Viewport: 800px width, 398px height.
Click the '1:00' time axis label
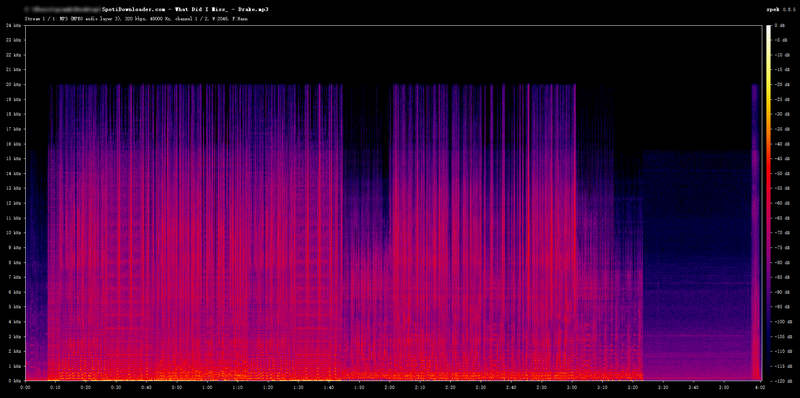tap(208, 387)
